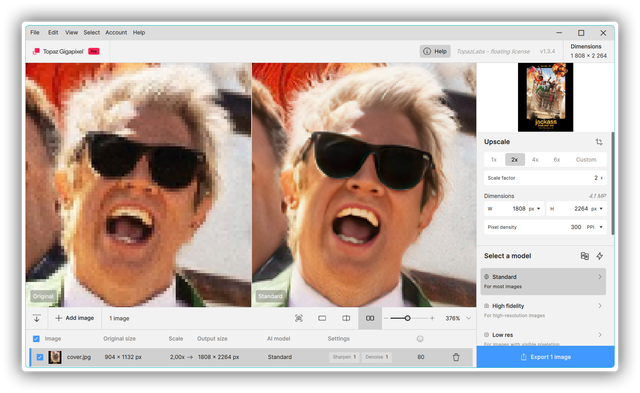Expand Standard model options chevron
This screenshot has height=393, width=640.
coord(600,277)
